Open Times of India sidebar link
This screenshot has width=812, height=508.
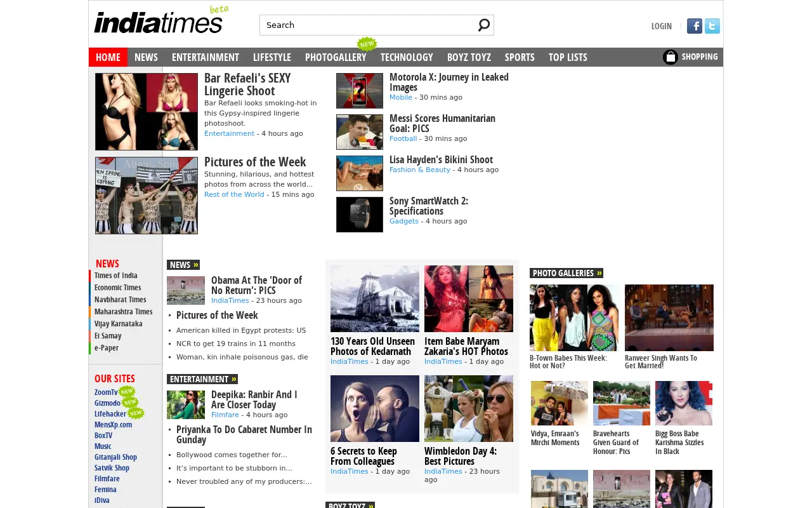coord(116,276)
